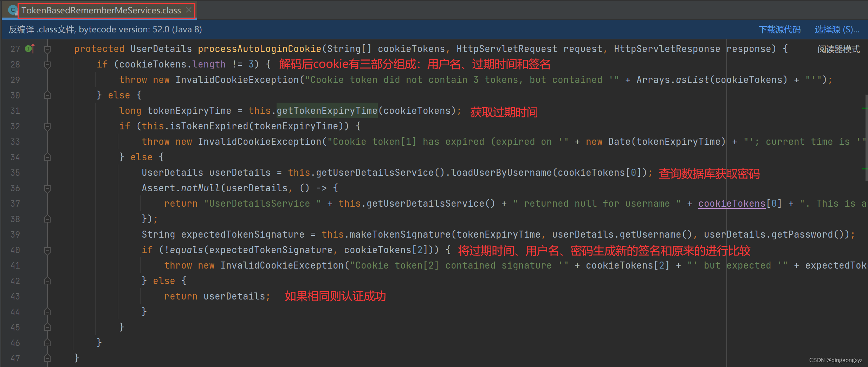The width and height of the screenshot is (868, 367).
Task: Collapse the method fold marker on line 27
Action: (47, 49)
